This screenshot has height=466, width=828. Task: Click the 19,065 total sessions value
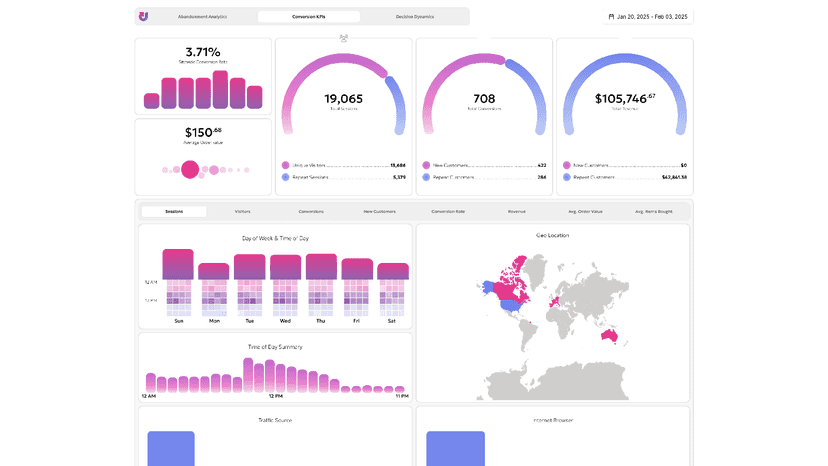tap(343, 99)
